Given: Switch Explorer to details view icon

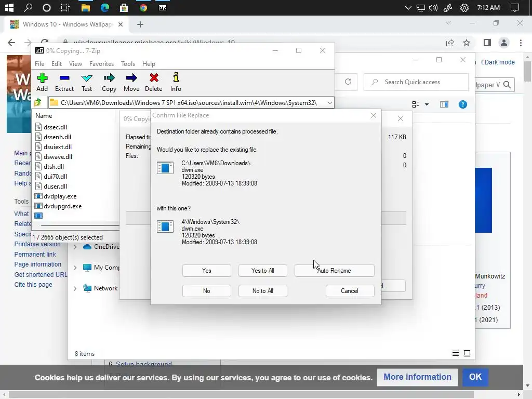Looking at the screenshot, I should tap(456, 353).
